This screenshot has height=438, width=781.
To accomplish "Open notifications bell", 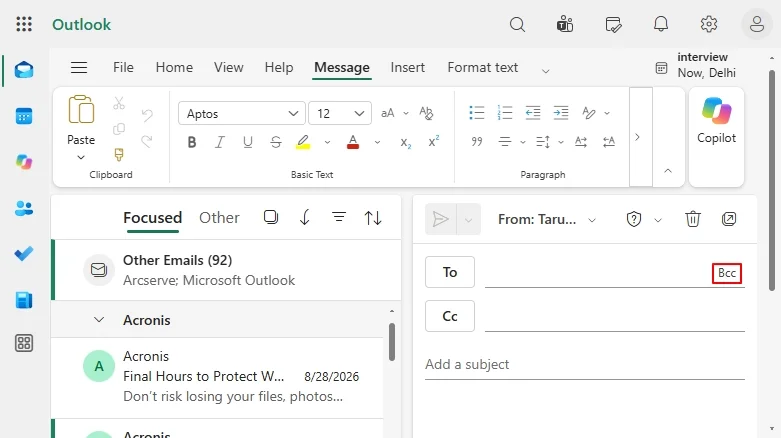I will tap(661, 24).
